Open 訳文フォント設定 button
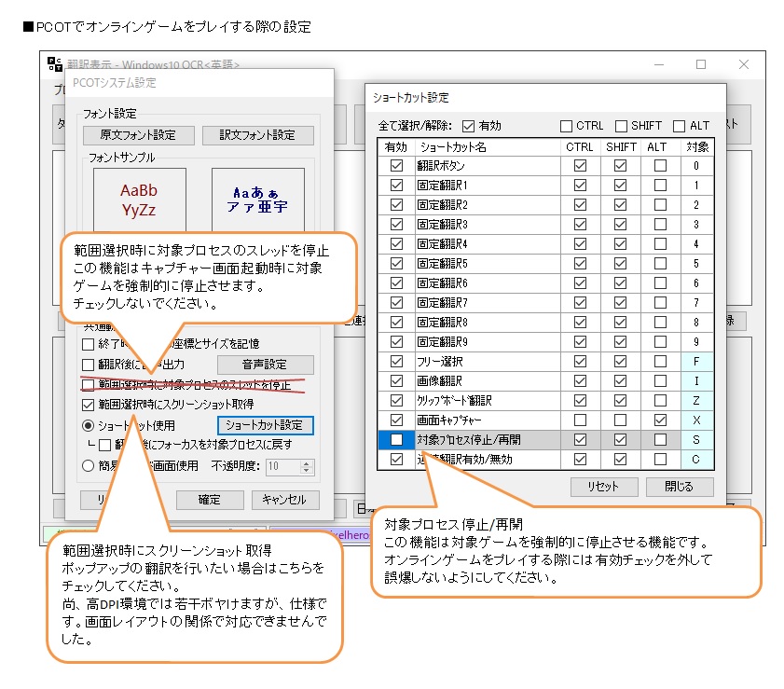The height and width of the screenshot is (689, 784). click(x=257, y=135)
